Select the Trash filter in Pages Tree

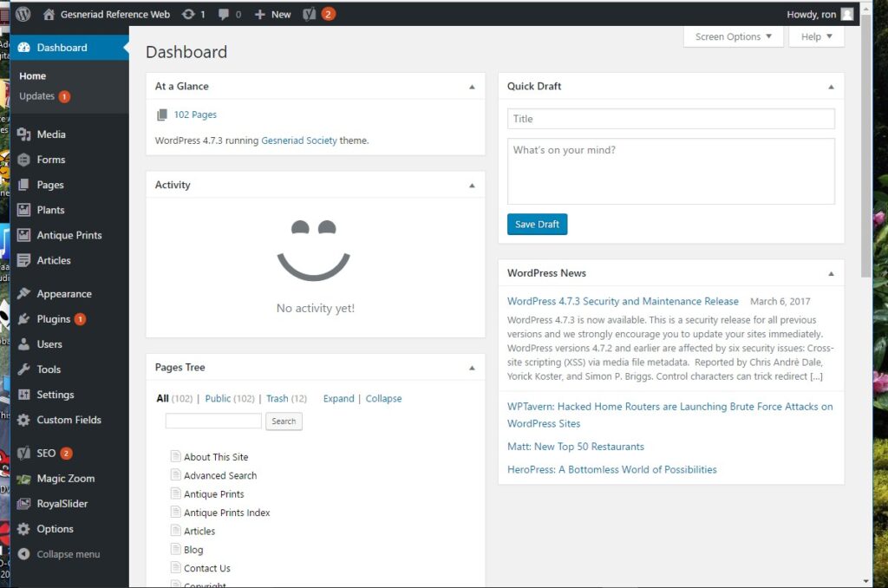(277, 399)
